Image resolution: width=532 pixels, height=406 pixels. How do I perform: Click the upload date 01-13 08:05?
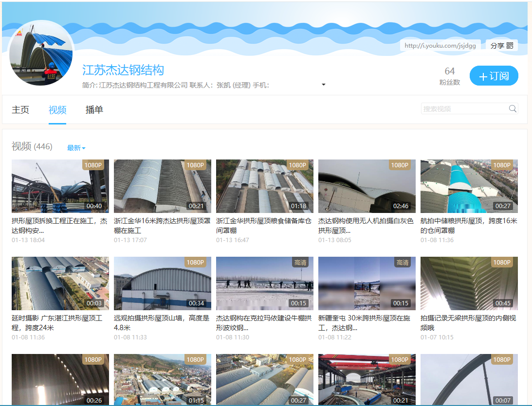[x=334, y=240]
